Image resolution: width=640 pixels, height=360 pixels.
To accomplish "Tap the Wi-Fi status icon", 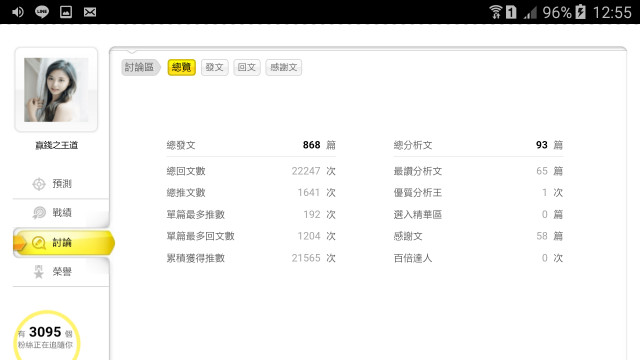I will [496, 12].
